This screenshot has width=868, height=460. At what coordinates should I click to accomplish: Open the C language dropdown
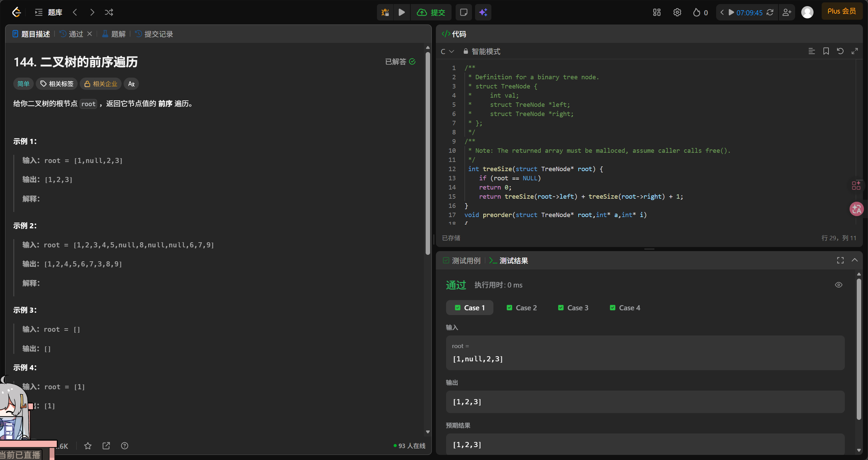tap(447, 52)
